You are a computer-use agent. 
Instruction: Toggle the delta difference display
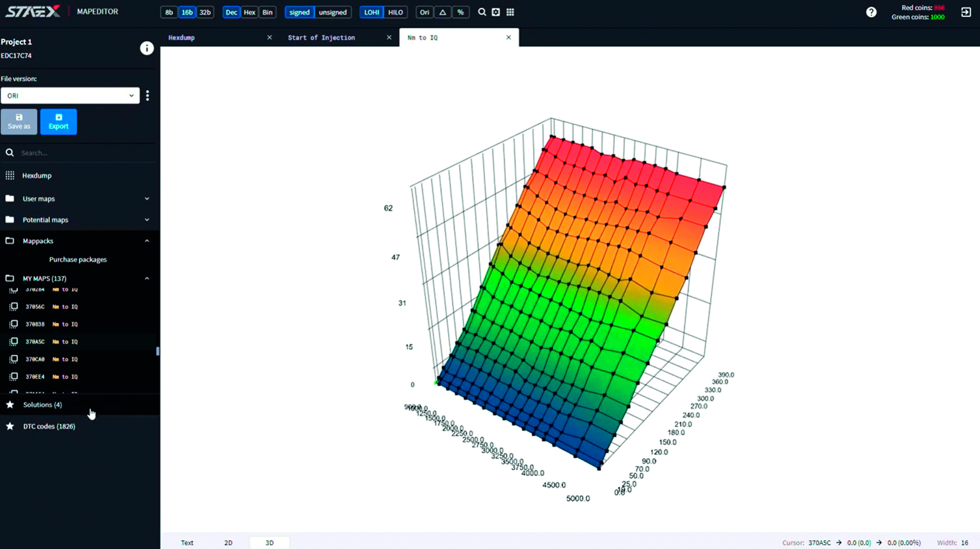[x=442, y=12]
